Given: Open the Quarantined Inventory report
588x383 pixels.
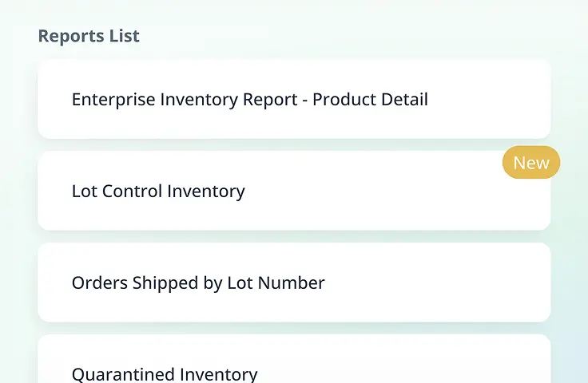Looking at the screenshot, I should pos(165,373).
